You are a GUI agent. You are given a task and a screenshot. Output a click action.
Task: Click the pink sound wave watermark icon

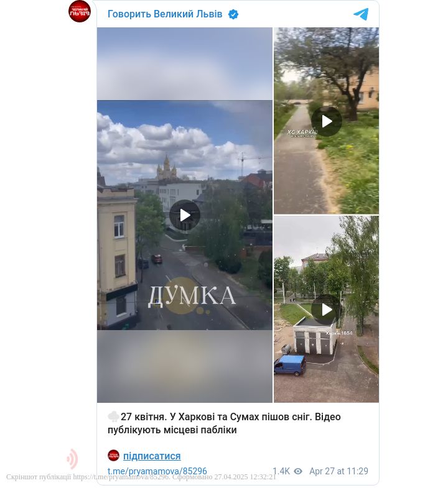point(72,459)
